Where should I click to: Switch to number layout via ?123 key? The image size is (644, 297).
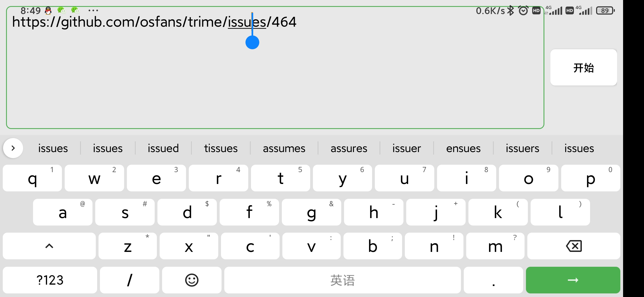[x=50, y=280]
